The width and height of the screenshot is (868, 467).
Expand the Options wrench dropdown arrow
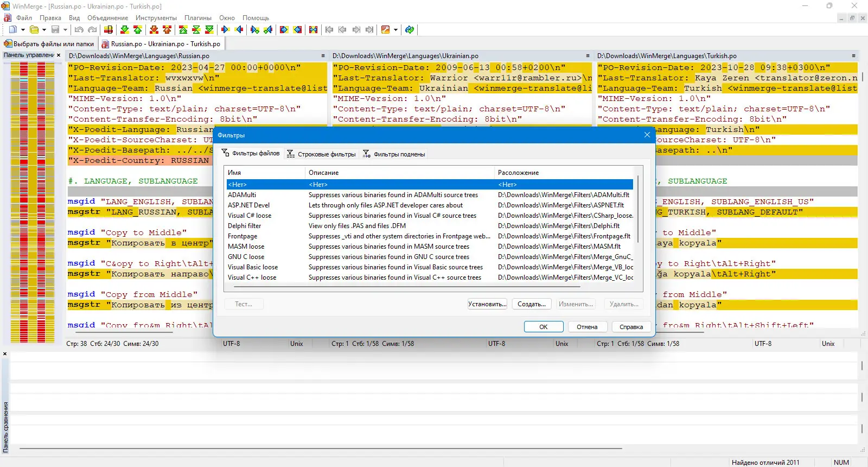(395, 30)
